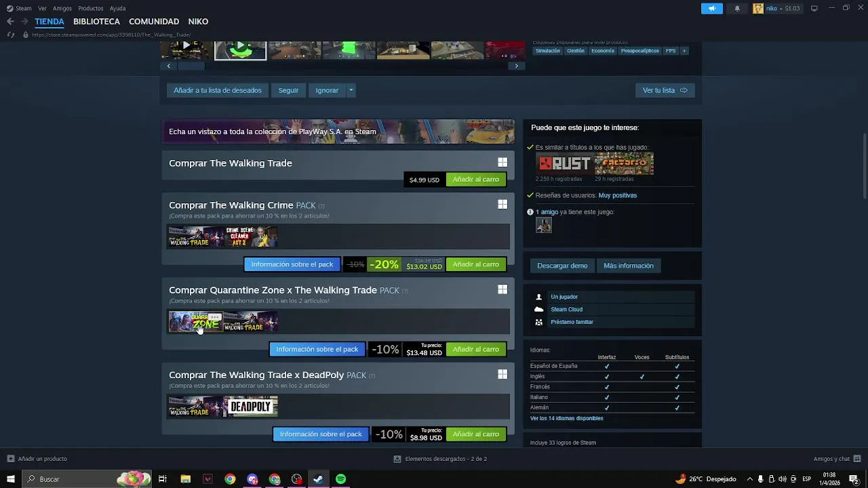868x488 pixels.
Task: Open Muy positivas user reviews link
Action: click(x=618, y=195)
